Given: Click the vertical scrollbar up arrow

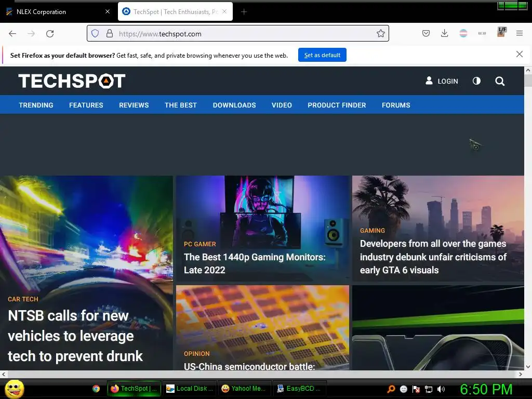Looking at the screenshot, I should click(528, 70).
